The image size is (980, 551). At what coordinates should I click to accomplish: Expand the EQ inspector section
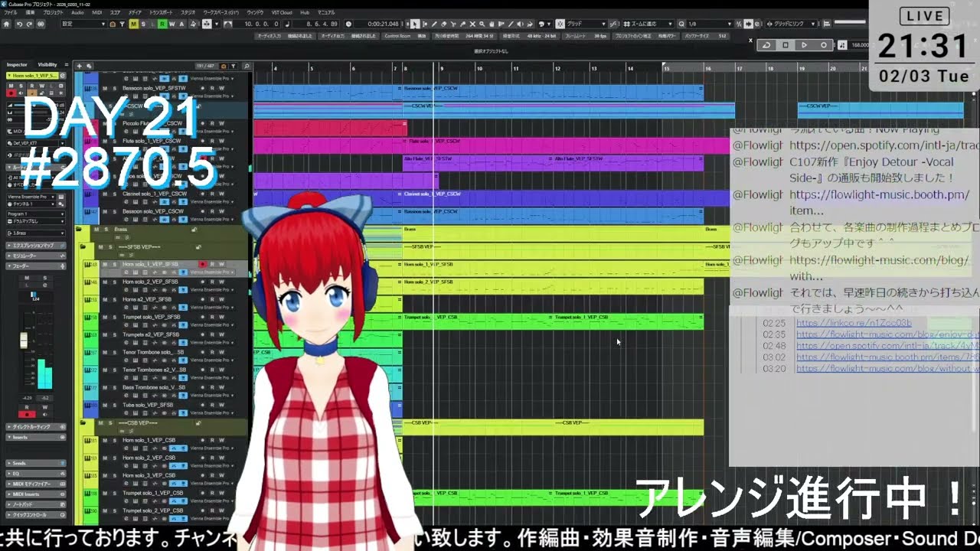[35, 474]
